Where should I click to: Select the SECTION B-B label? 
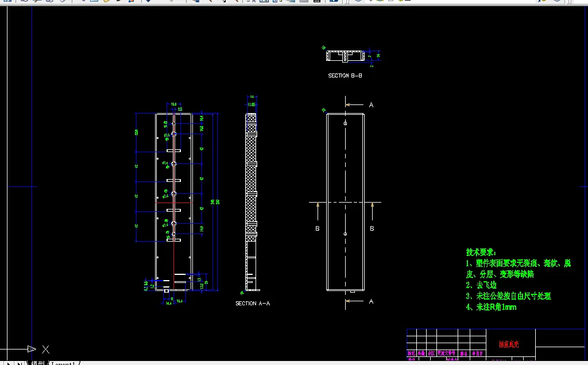(345, 76)
